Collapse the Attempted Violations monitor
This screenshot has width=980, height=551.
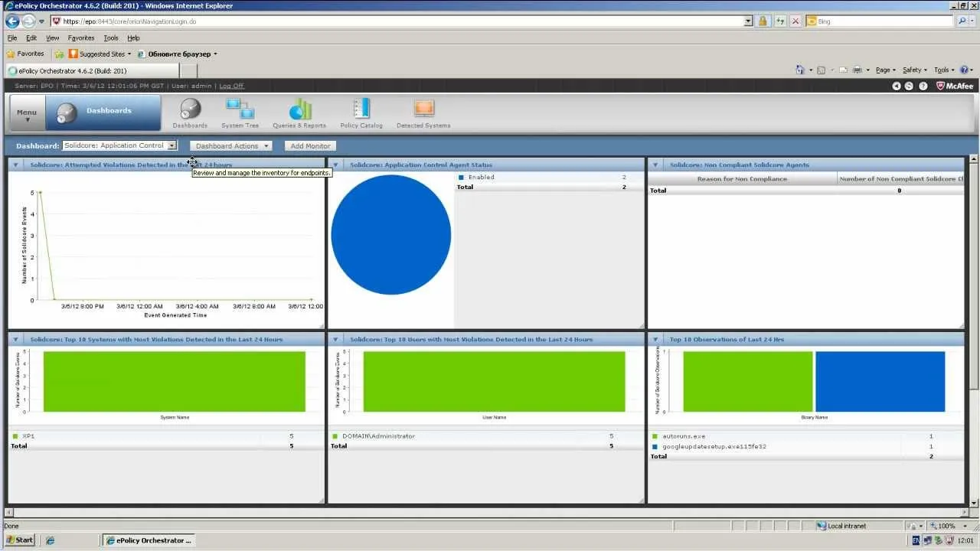[x=15, y=165]
